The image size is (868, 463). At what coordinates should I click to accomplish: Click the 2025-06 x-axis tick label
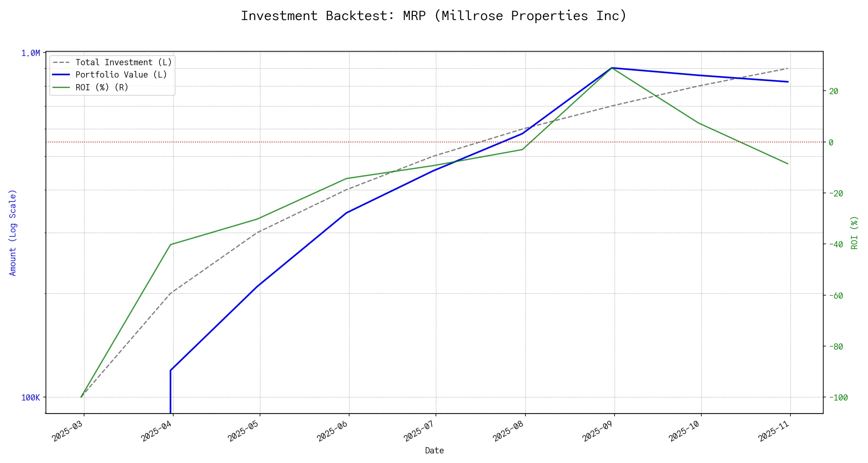[x=333, y=432]
